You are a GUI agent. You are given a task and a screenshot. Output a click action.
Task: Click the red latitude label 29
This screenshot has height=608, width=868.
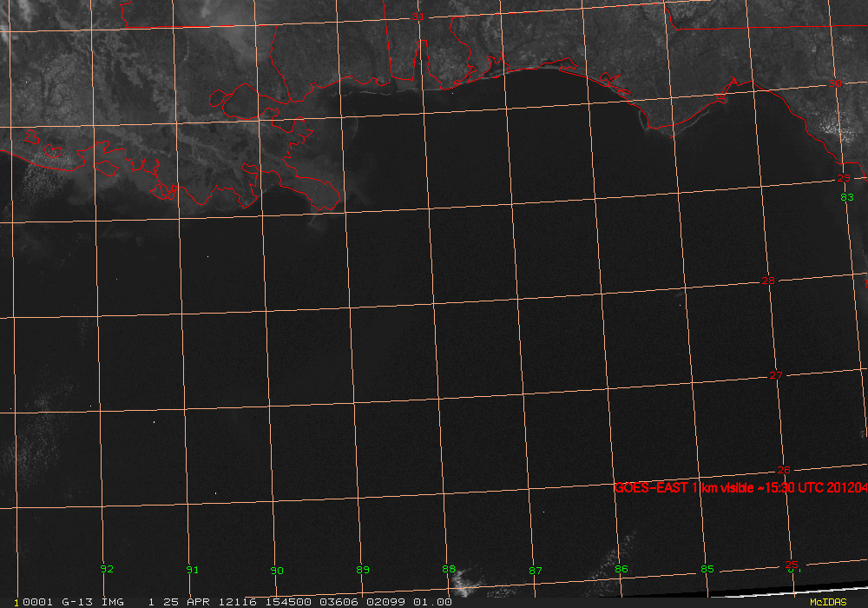tap(843, 178)
